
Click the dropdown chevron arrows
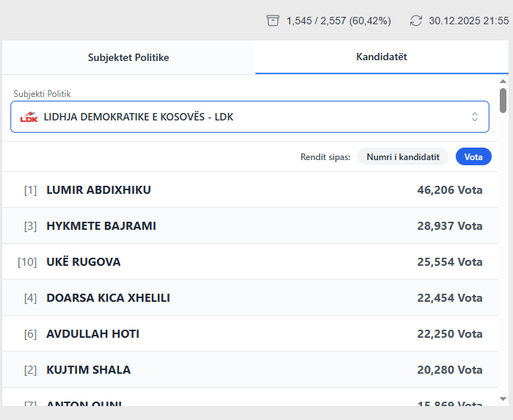(x=474, y=117)
